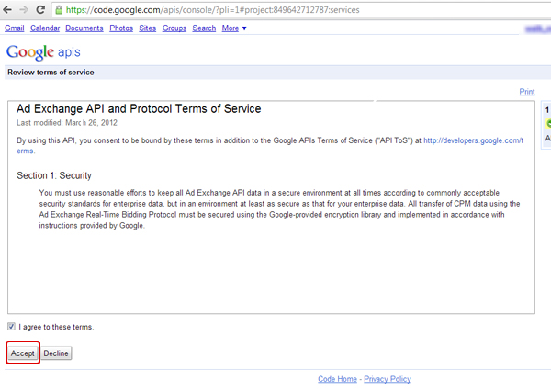
Task: Click the Print link
Action: click(x=527, y=92)
